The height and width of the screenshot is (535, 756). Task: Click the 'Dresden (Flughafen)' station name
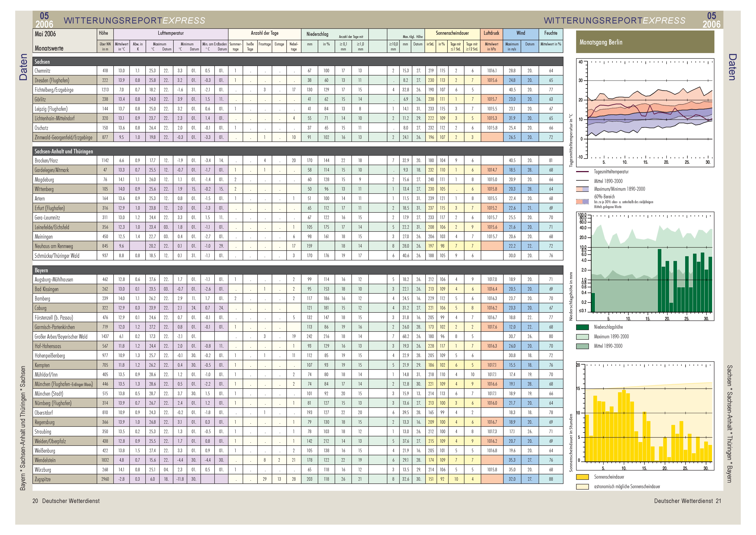click(x=52, y=81)
